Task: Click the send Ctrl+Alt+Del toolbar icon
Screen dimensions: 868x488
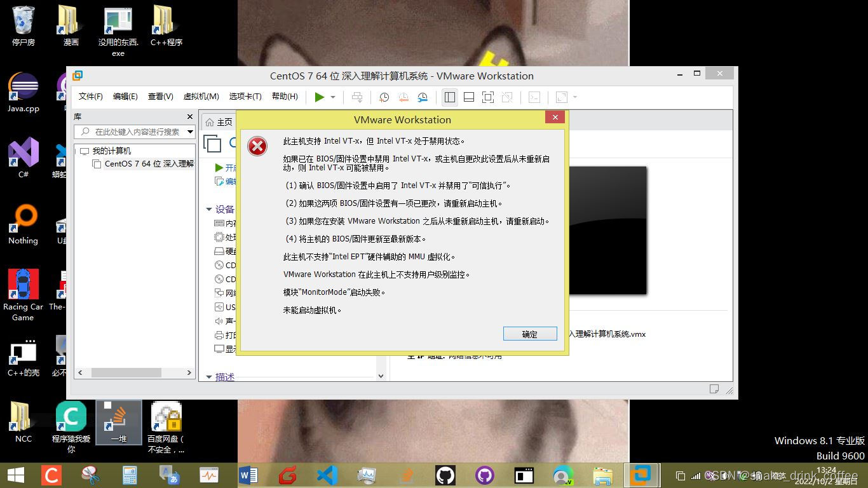Action: tap(357, 97)
